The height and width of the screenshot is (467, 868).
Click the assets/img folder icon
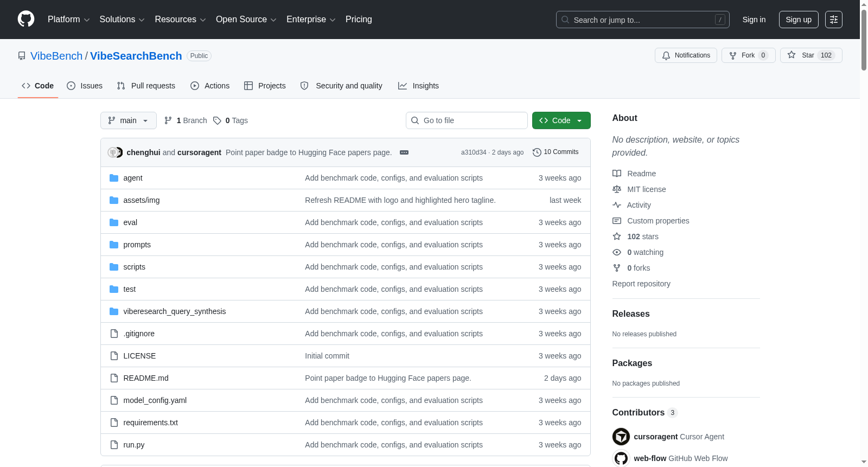click(114, 200)
